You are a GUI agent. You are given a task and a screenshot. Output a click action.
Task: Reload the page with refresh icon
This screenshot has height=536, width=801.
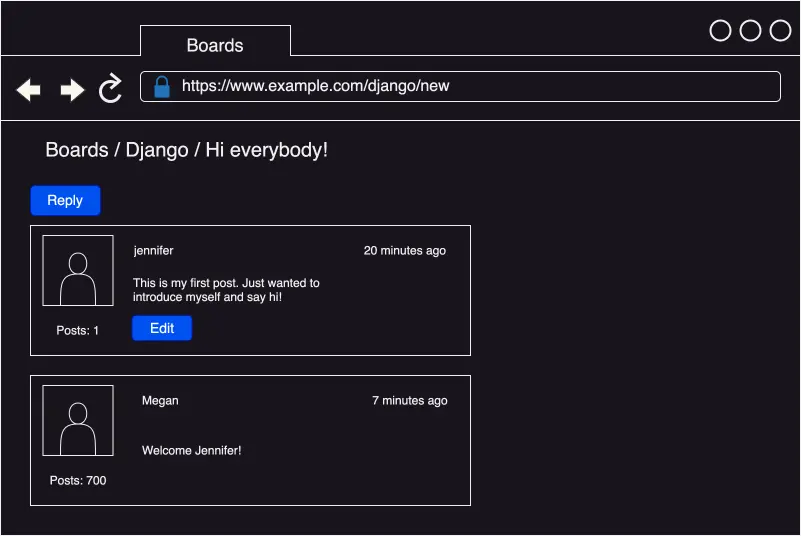110,88
